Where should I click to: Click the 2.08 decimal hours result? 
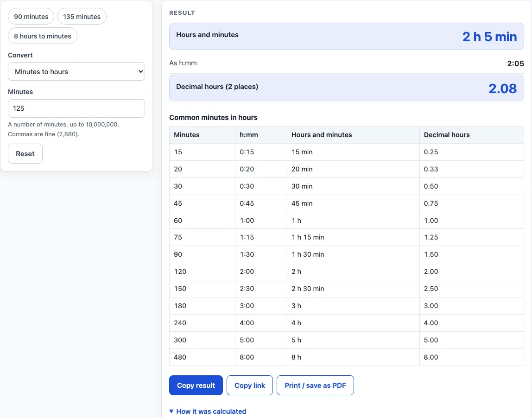tap(502, 88)
